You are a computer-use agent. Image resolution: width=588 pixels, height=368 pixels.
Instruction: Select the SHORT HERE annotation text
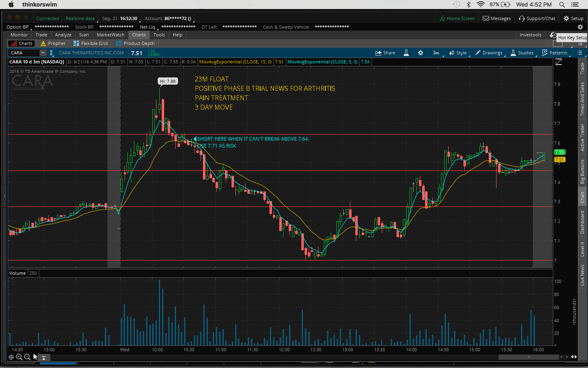coord(253,139)
